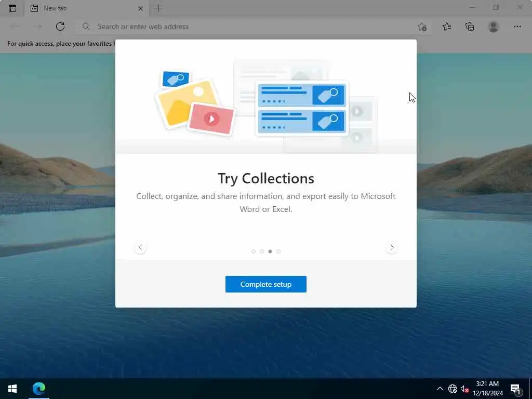The width and height of the screenshot is (532, 399).
Task: Close the New tab tab
Action: 140,8
